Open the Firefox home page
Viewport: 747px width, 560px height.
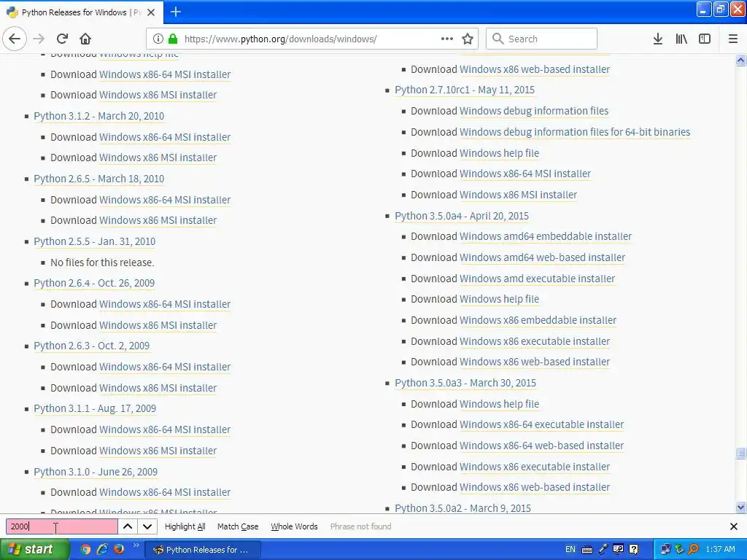(85, 39)
